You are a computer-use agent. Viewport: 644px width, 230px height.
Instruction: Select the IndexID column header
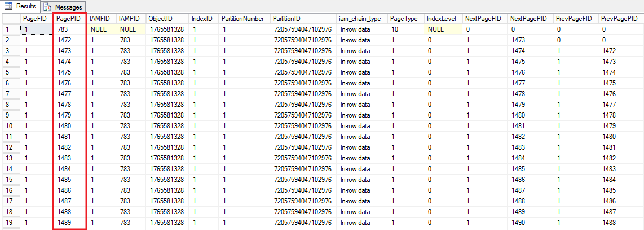(204, 19)
